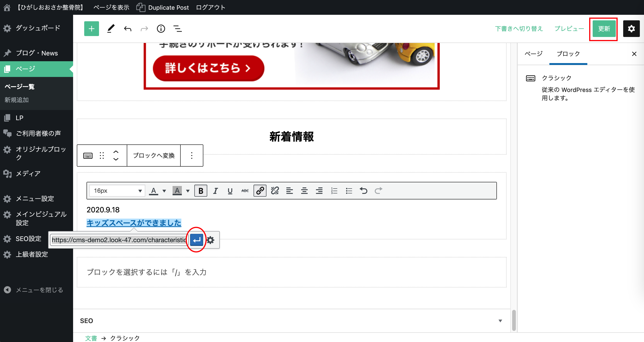Toggle italic formatting button
644x342 pixels.
click(x=215, y=191)
